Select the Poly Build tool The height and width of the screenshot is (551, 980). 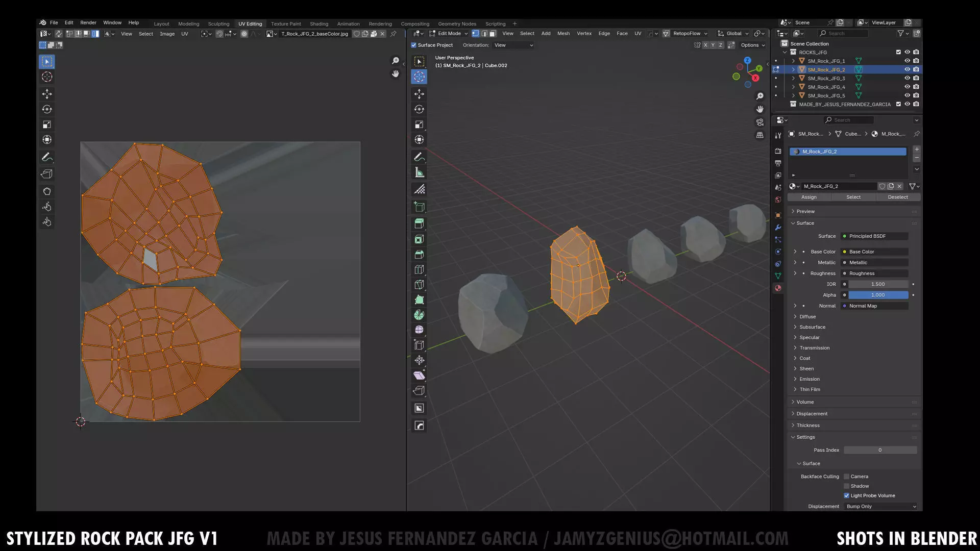tap(419, 299)
